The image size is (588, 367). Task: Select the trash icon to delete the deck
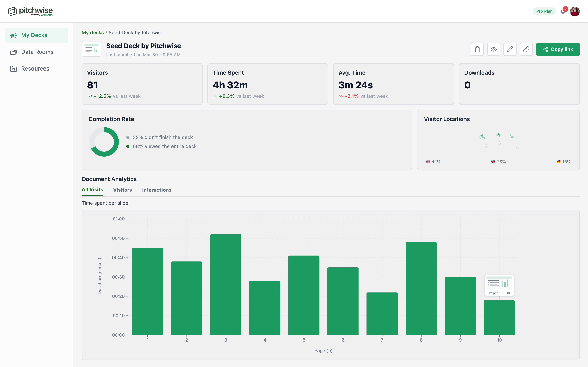tap(477, 49)
